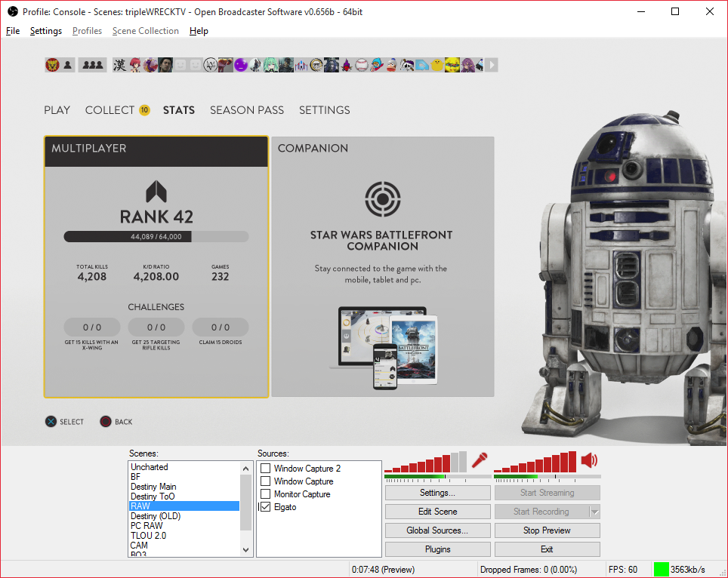Select the pixel spaceship avatar

point(301,65)
